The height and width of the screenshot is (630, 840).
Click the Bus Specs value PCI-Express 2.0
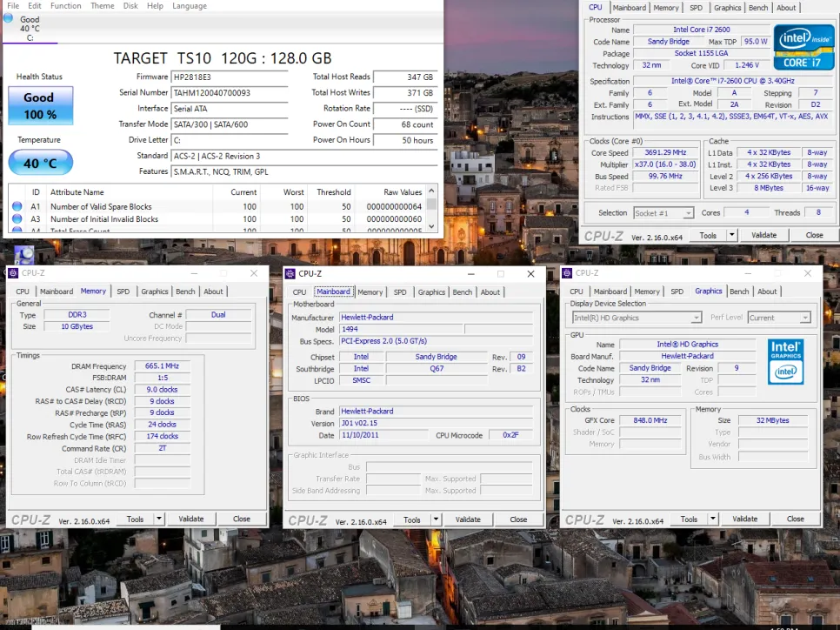[436, 341]
